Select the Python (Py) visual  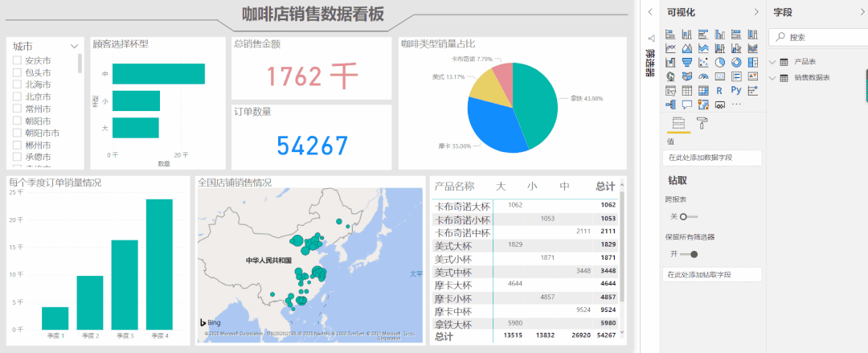point(736,90)
